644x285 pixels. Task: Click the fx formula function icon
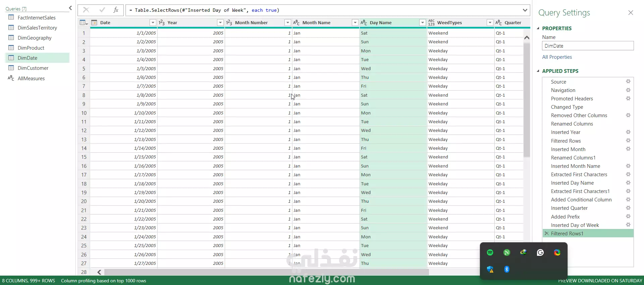tap(116, 10)
